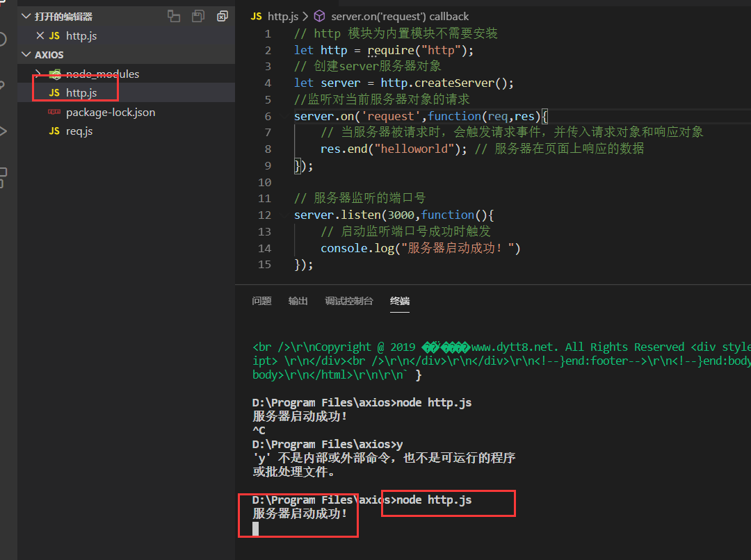Click the node_modules folder icon
Screen dimensions: 751x560
pyautogui.click(x=55, y=74)
